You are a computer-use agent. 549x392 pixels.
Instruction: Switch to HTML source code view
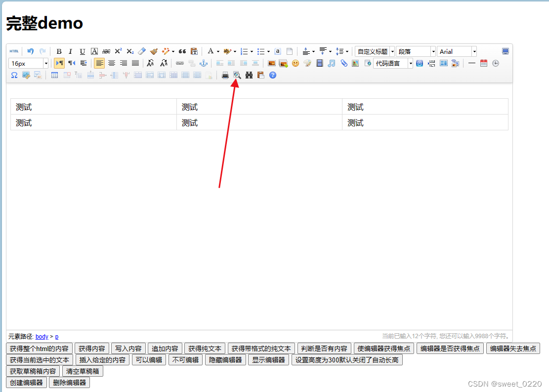[x=14, y=51]
